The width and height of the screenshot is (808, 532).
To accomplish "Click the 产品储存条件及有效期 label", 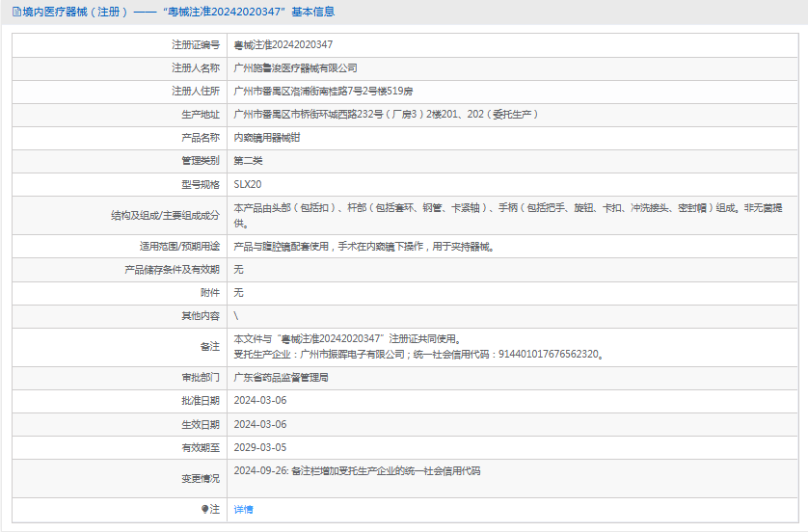I will (x=173, y=269).
